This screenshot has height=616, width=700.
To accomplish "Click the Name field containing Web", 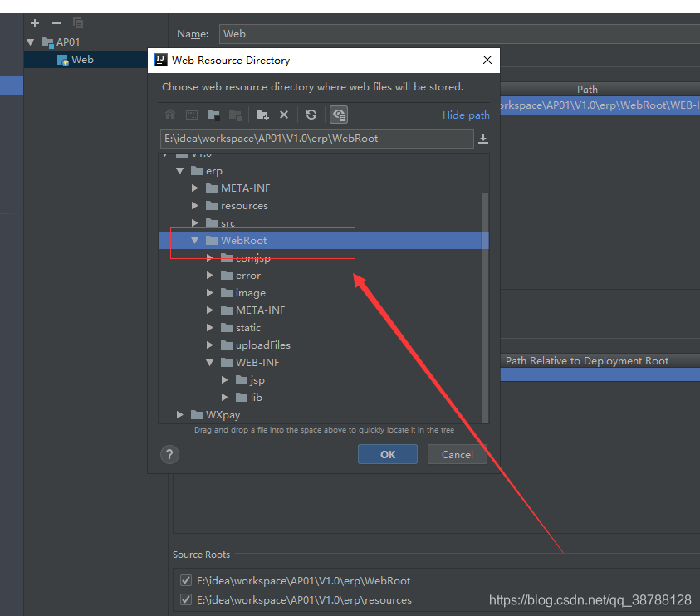I will click(459, 34).
